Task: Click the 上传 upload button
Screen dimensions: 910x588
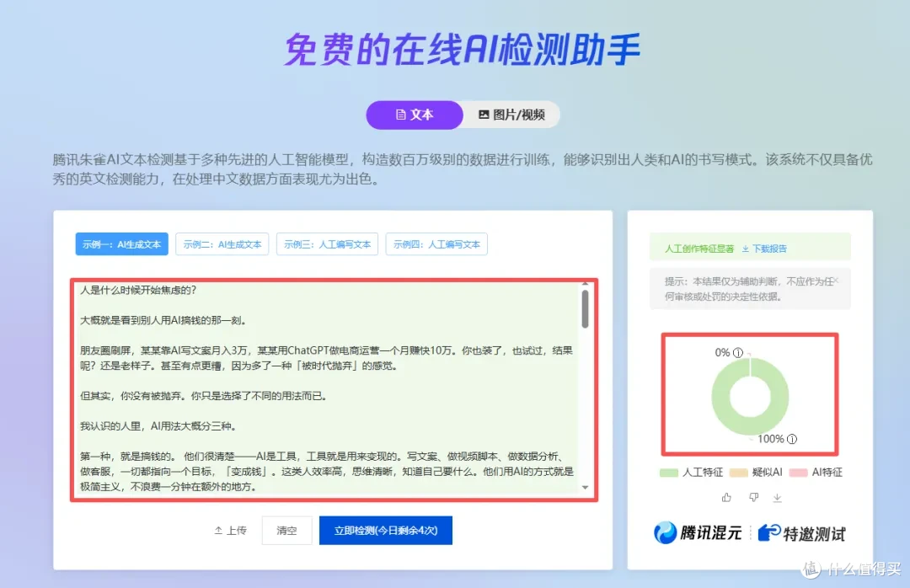Action: [230, 530]
